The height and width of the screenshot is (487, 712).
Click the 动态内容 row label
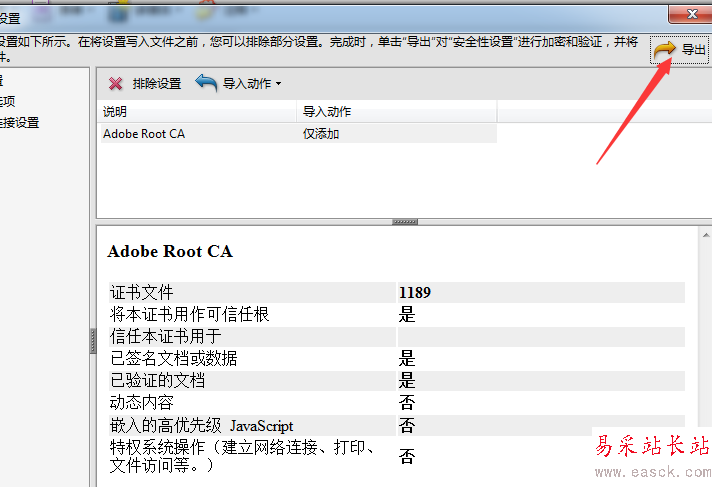[141, 403]
